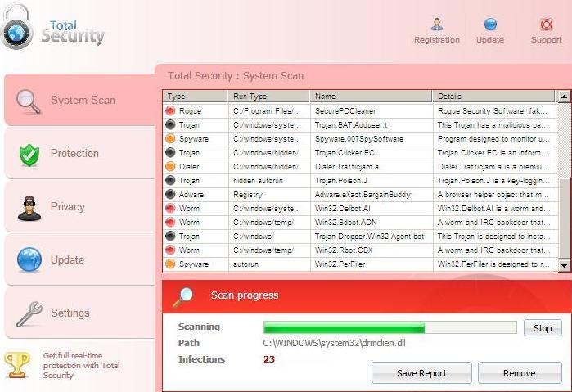Click 'Rogue Security Software: fak...' details
This screenshot has height=392, width=572.
click(493, 110)
